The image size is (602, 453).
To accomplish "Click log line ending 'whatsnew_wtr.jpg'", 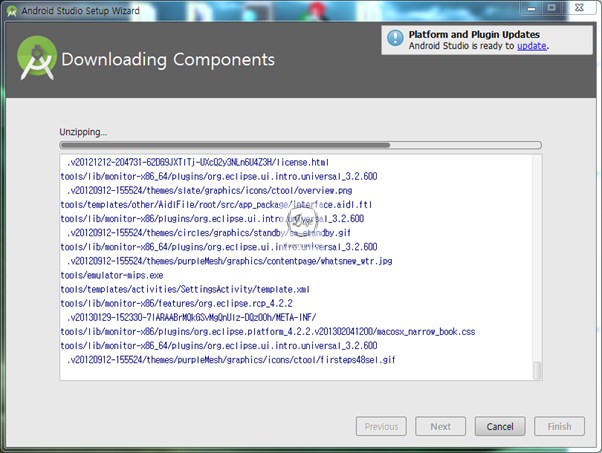I will click(230, 261).
